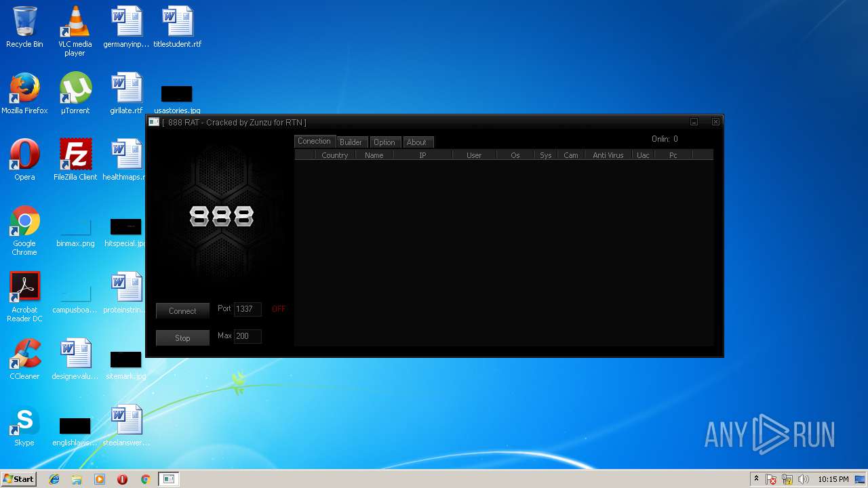Click the OFF status indicator
Screen dimensions: 868x488
(279, 309)
